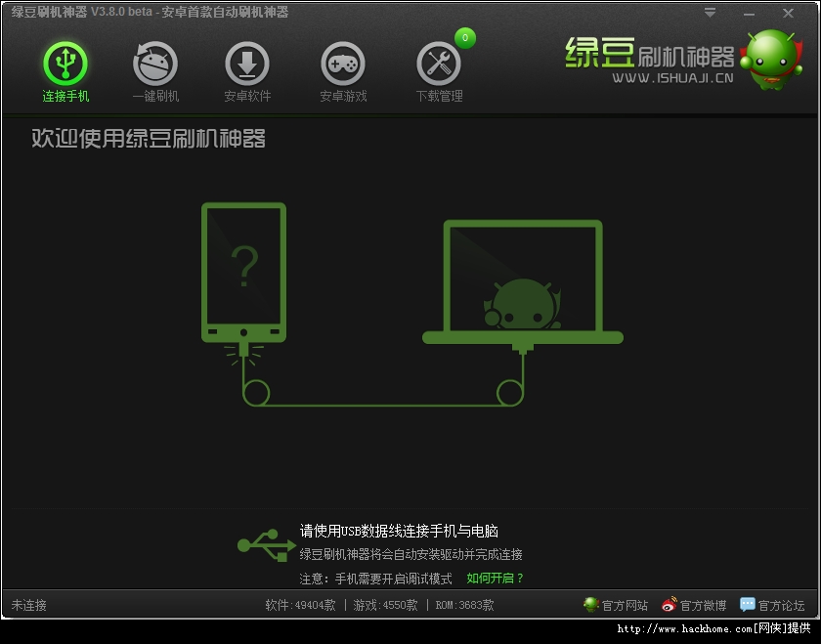The image size is (821, 644).
Task: Click the 软件:49404款 status entry
Action: [x=300, y=605]
